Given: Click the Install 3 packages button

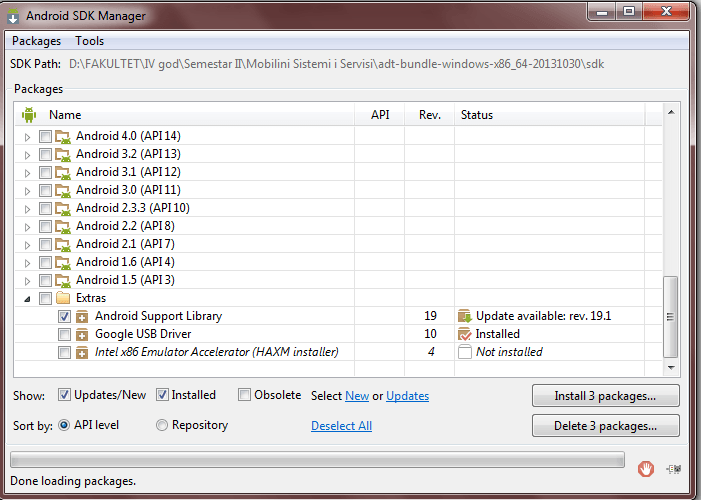Looking at the screenshot, I should tap(606, 396).
